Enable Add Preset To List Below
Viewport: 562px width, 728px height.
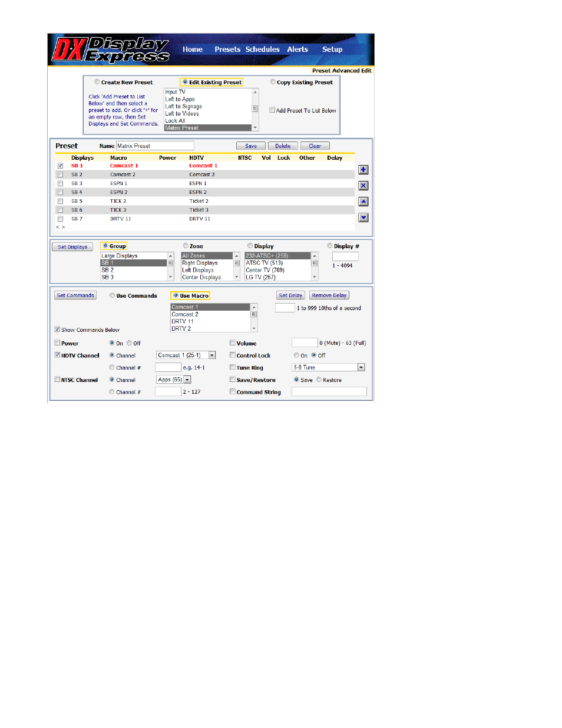[x=272, y=110]
